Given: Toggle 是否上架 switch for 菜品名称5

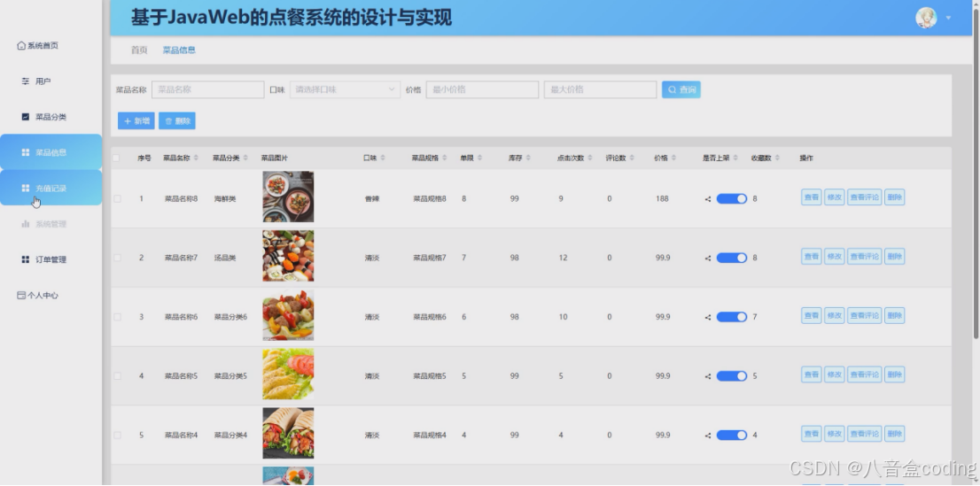Looking at the screenshot, I should (732, 376).
